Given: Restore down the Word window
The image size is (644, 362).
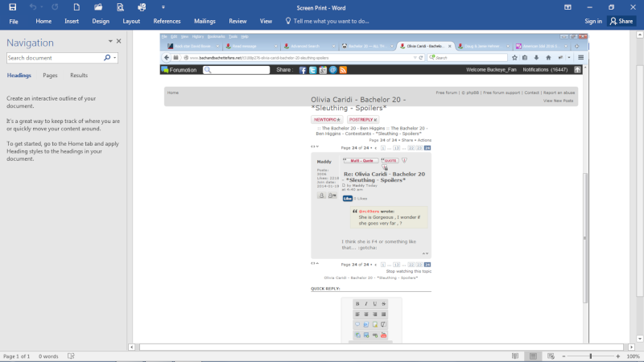Looking at the screenshot, I should click(612, 7).
